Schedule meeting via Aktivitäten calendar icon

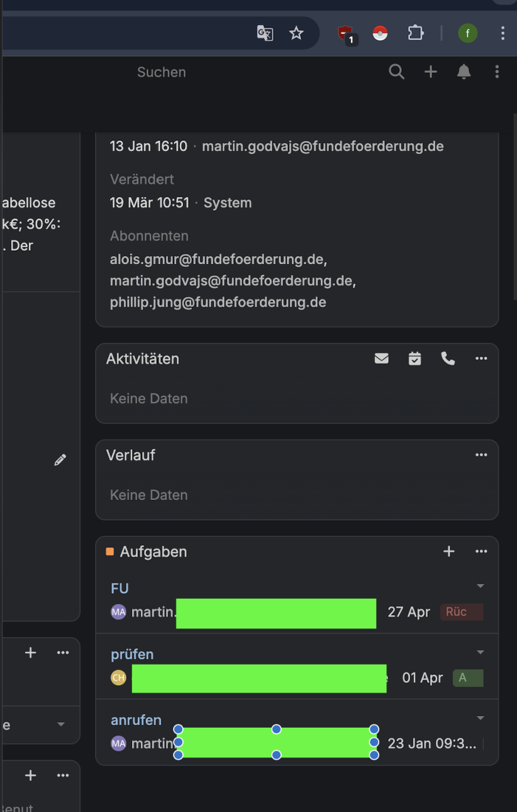(x=414, y=359)
